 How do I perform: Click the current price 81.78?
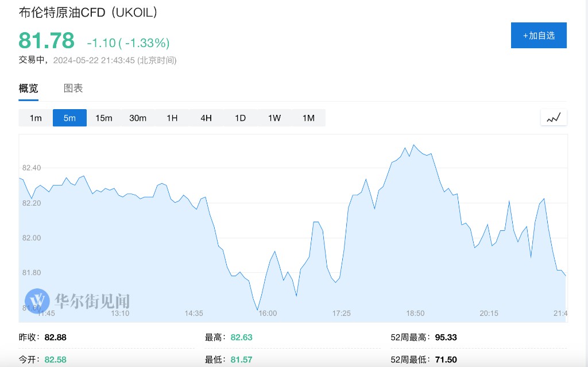coord(47,41)
